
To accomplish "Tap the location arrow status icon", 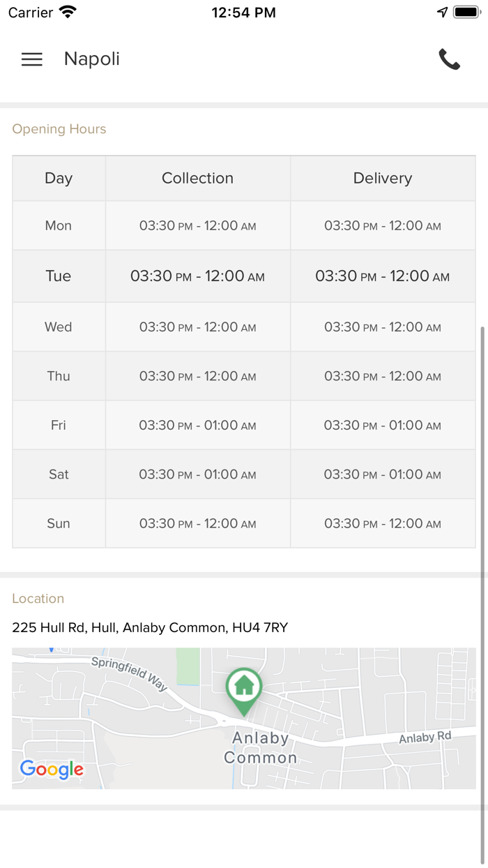I will [442, 13].
